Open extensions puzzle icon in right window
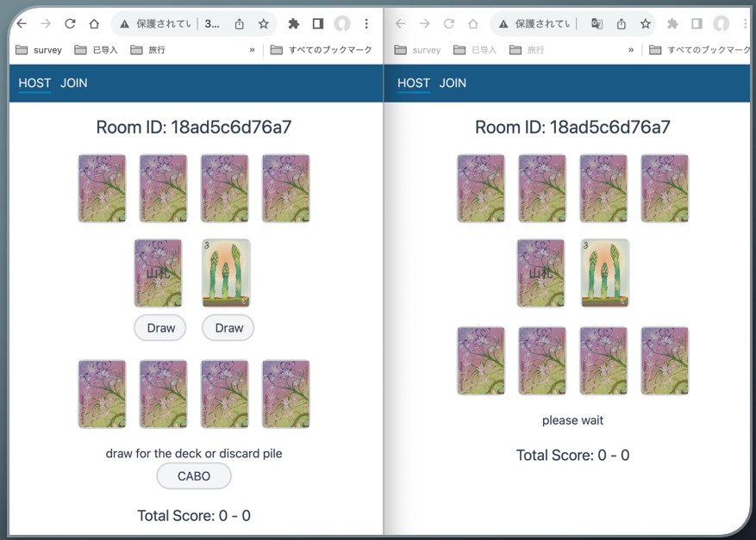This screenshot has height=540, width=756. coord(672,23)
